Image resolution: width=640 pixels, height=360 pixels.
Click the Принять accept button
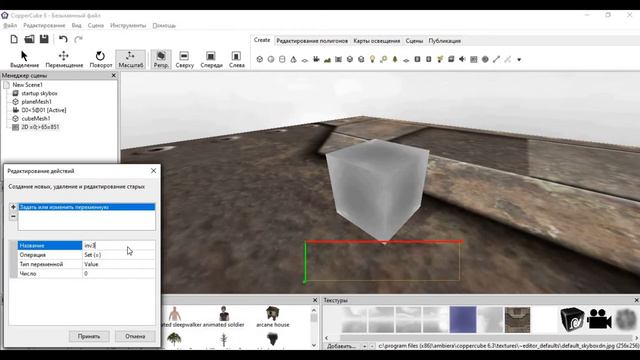tap(89, 336)
